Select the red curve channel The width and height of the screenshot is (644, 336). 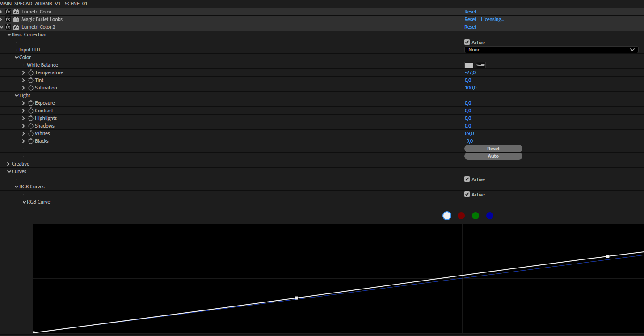[x=461, y=216]
